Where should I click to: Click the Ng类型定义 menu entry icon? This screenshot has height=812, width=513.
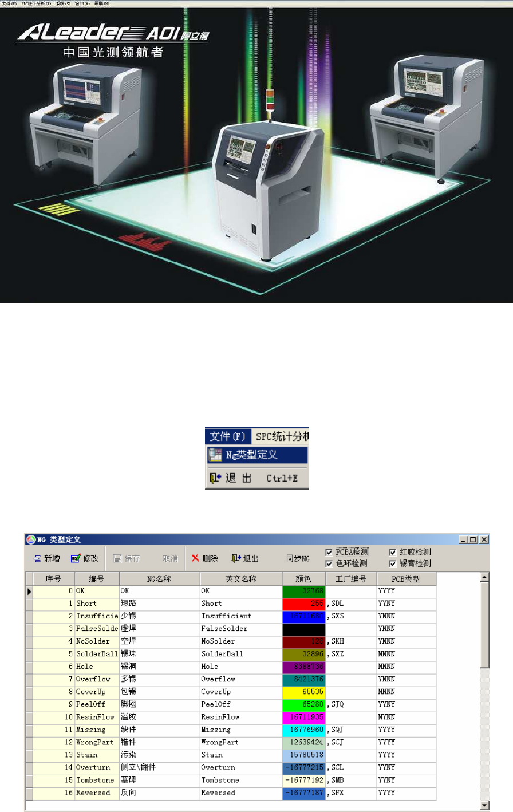click(x=215, y=455)
